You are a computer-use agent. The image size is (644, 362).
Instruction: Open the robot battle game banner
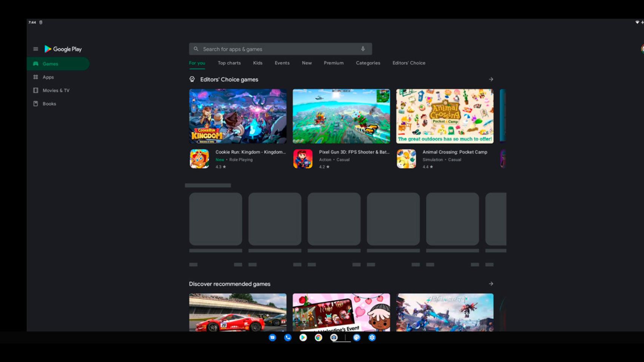(445, 313)
